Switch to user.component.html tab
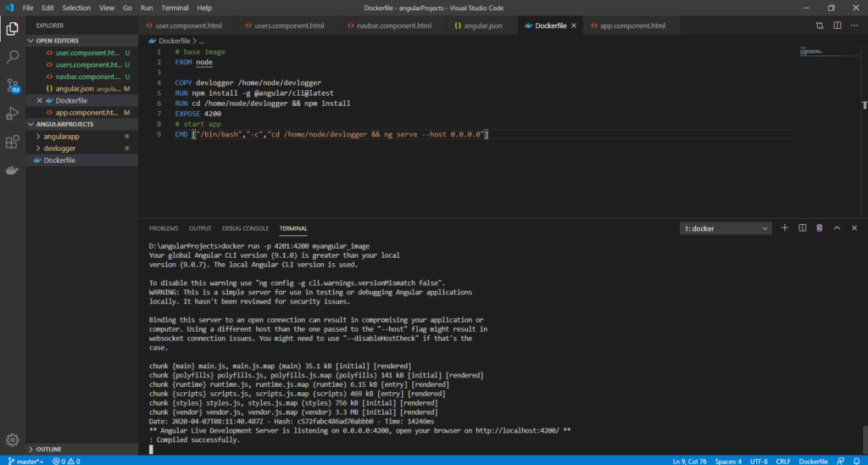 click(187, 25)
